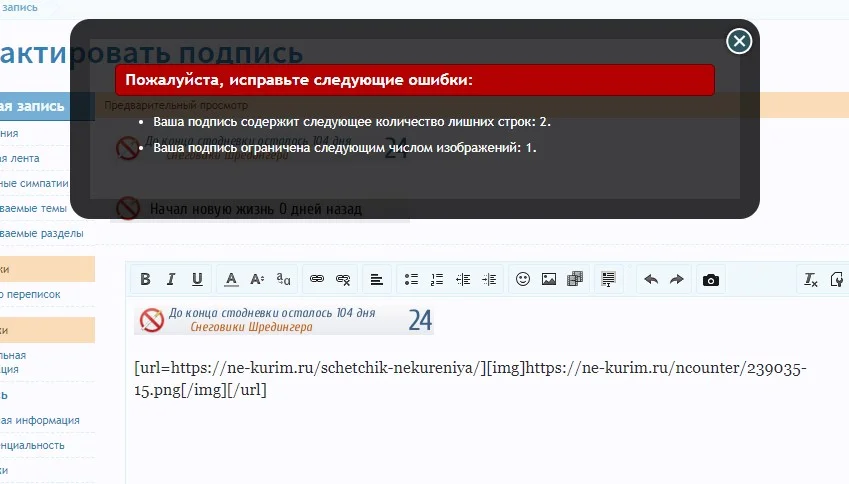
Task: Click the red error heading banner
Action: click(x=415, y=80)
